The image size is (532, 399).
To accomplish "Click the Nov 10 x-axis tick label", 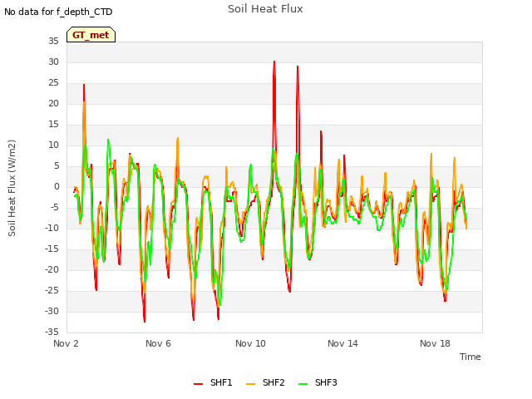I will coord(250,343).
